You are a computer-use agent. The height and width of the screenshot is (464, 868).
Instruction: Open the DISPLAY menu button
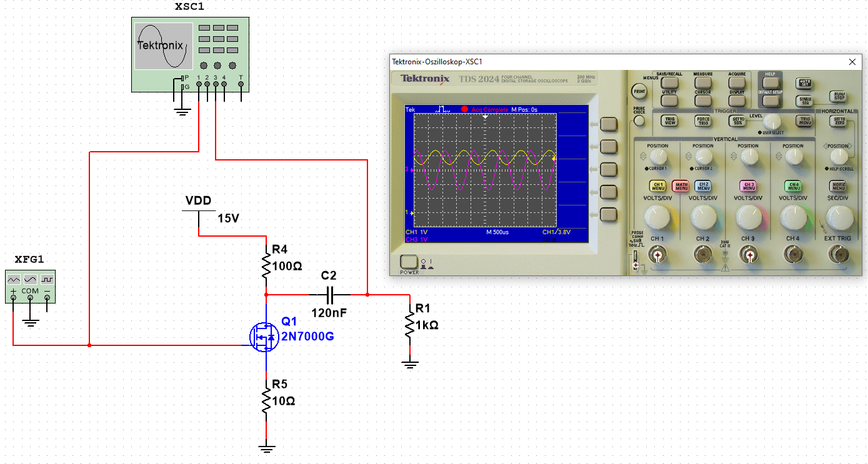coord(737,100)
